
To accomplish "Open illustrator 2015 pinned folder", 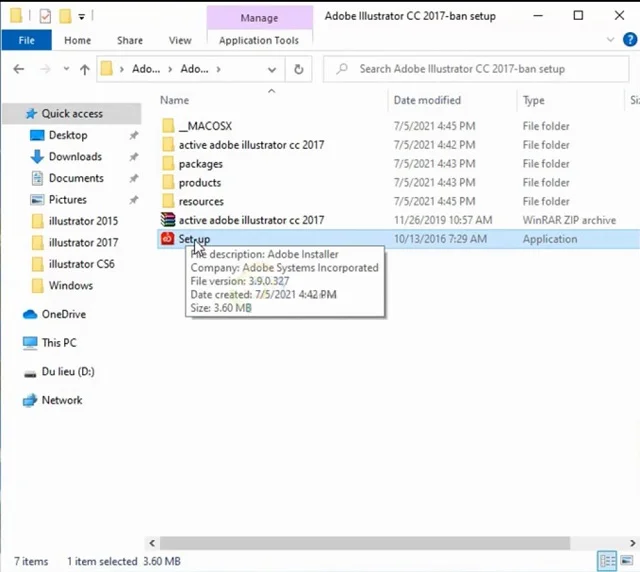I will (83, 221).
